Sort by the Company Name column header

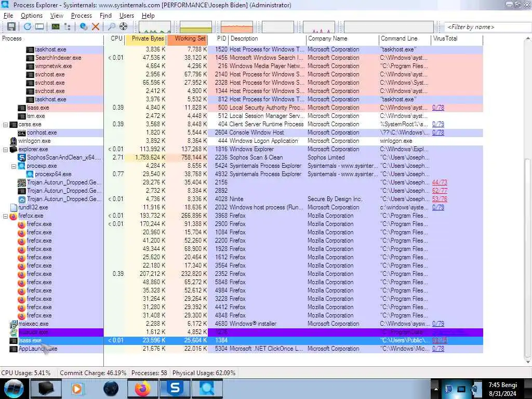342,38
